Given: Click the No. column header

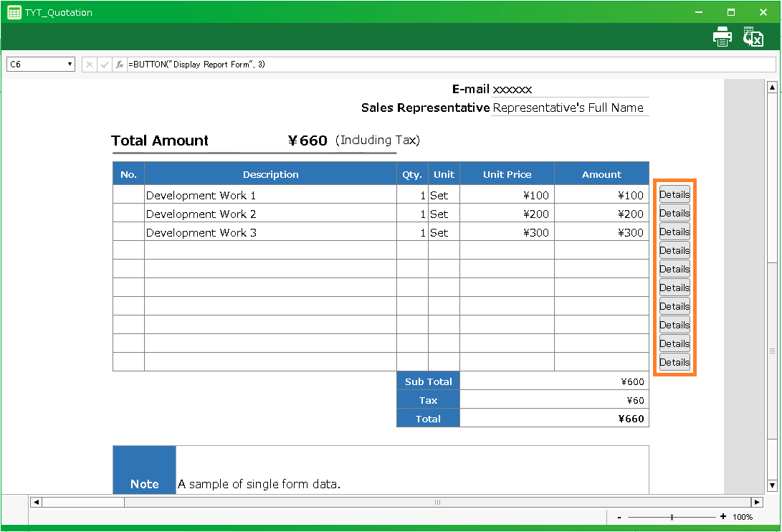Looking at the screenshot, I should [x=129, y=174].
